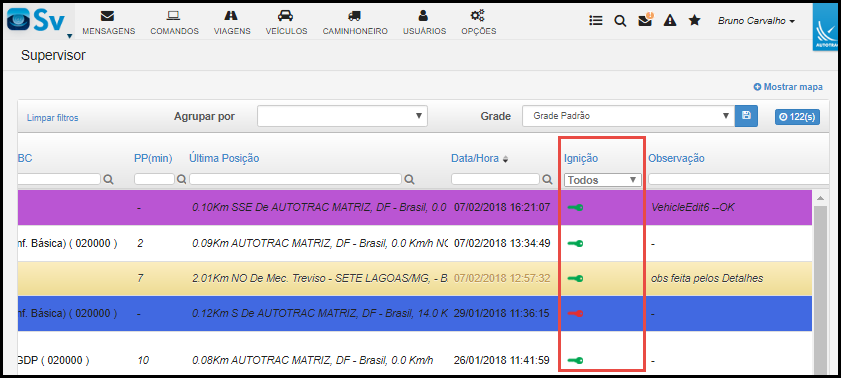Sort by the PP(min) column header
The image size is (841, 378).
(153, 158)
